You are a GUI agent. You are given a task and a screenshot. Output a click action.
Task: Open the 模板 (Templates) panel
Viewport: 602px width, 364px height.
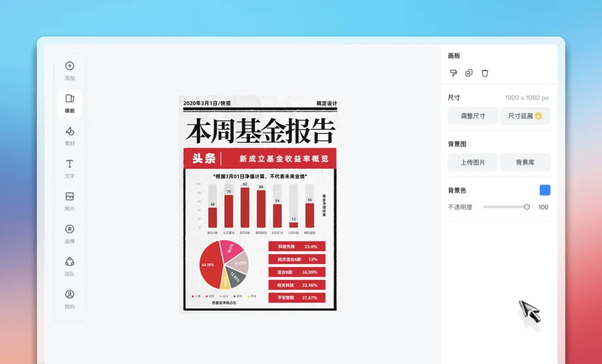point(70,98)
